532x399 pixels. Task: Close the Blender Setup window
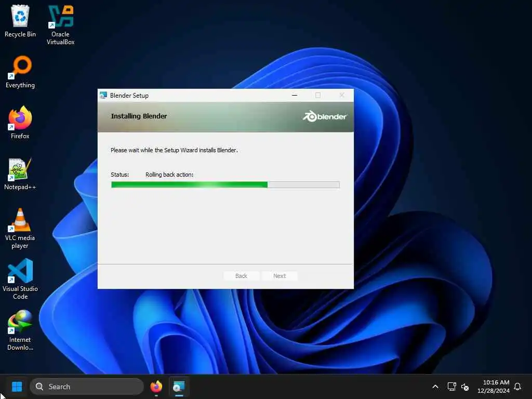tap(342, 96)
